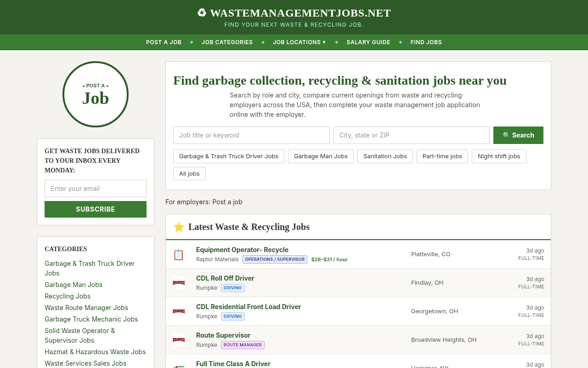Open Garbage & Trash Truck Driver Jobs category
588x368 pixels.
click(x=90, y=268)
